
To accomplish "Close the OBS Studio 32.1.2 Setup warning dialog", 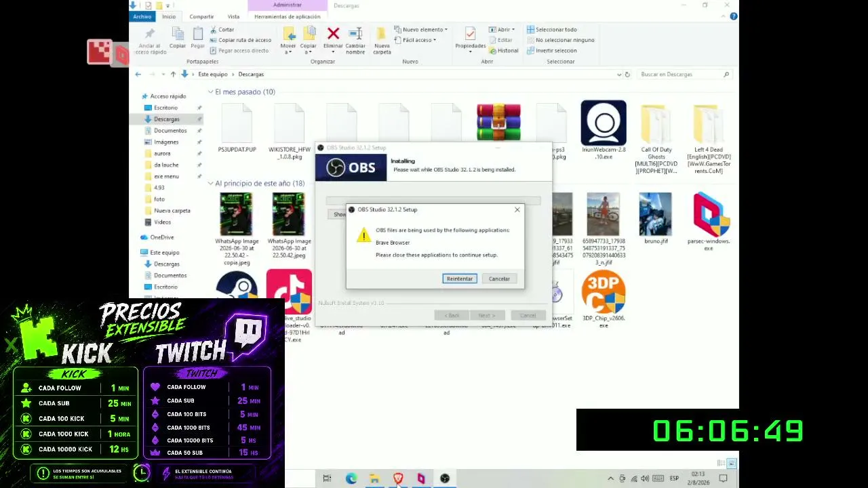I will click(x=517, y=209).
